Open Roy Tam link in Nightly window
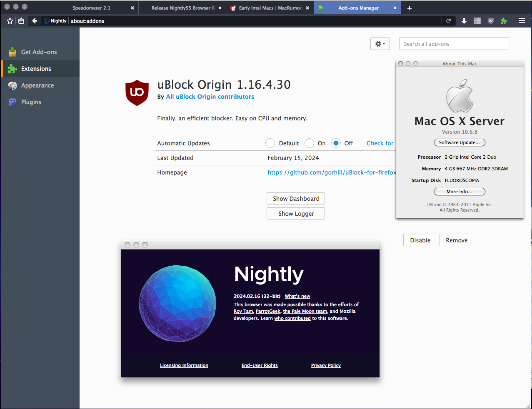532x409 pixels. [243, 311]
